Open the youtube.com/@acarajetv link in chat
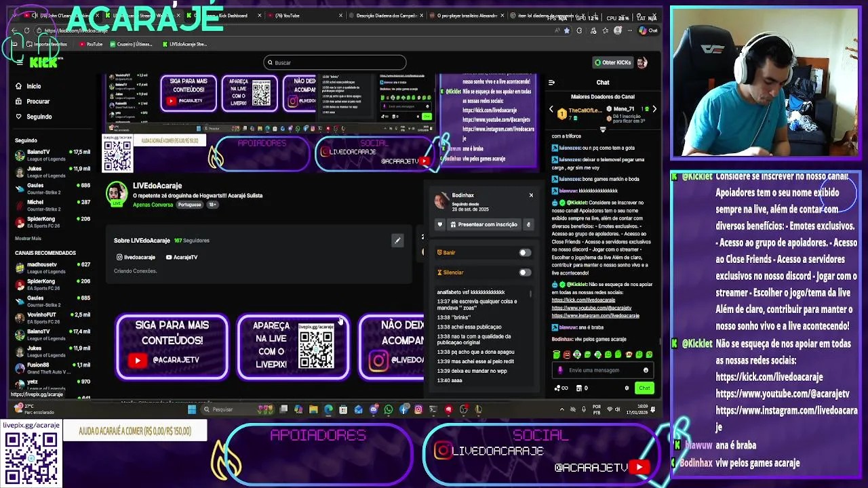Viewport: 868px width, 488px height. point(591,308)
